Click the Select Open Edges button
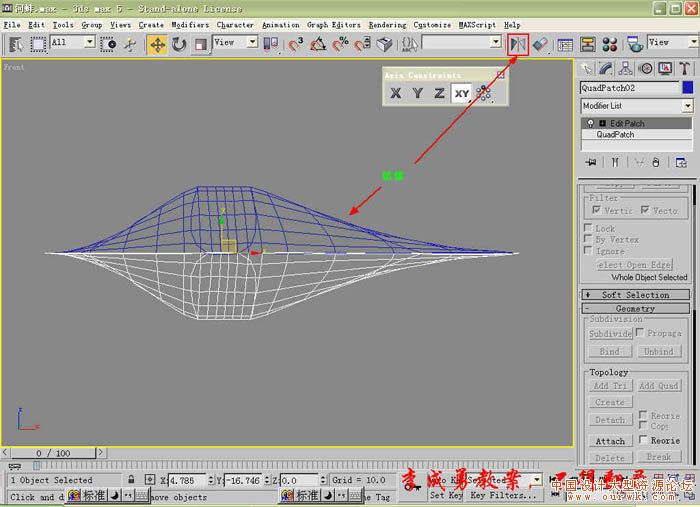Viewport: 700px width, 507px height. [x=634, y=265]
